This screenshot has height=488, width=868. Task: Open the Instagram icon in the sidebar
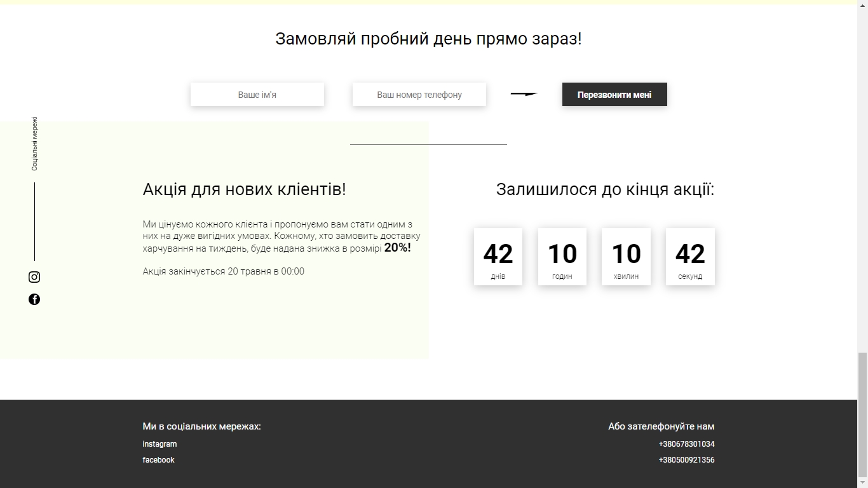(34, 277)
